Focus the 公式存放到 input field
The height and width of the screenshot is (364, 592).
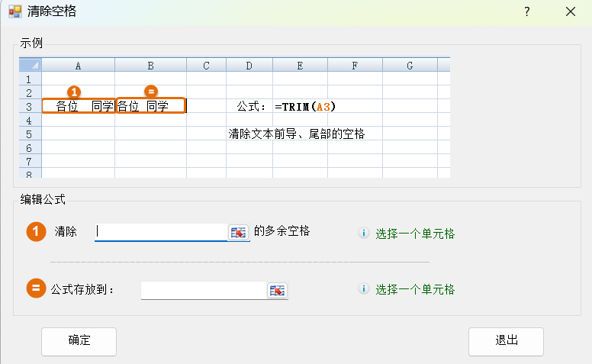(x=203, y=290)
